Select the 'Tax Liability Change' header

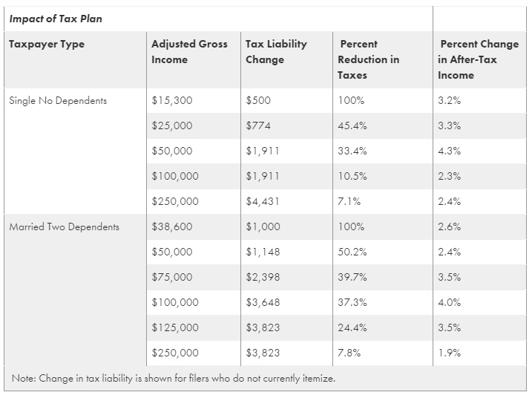[x=276, y=51]
